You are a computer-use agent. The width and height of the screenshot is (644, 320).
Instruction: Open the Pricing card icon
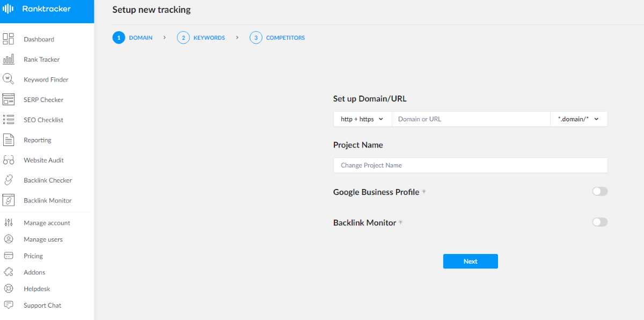pyautogui.click(x=9, y=256)
